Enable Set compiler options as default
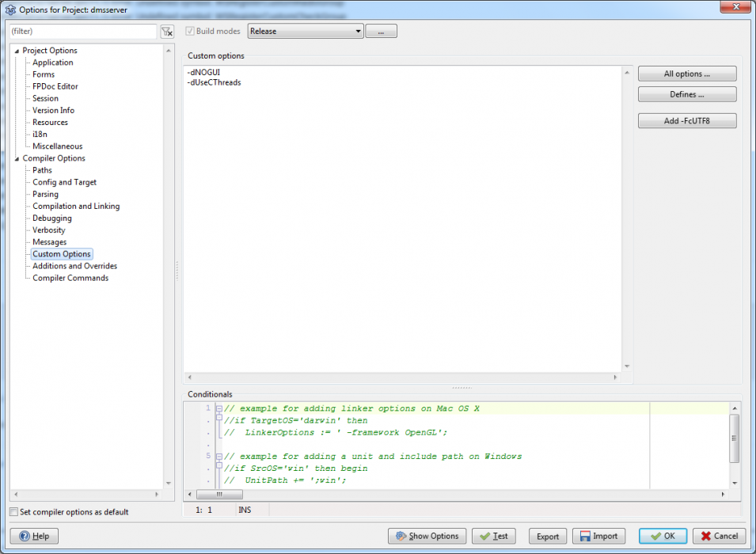This screenshot has width=756, height=554. (x=14, y=512)
